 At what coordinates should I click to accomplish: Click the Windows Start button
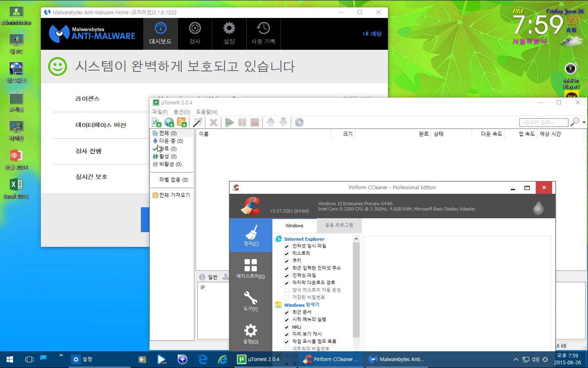coord(10,359)
